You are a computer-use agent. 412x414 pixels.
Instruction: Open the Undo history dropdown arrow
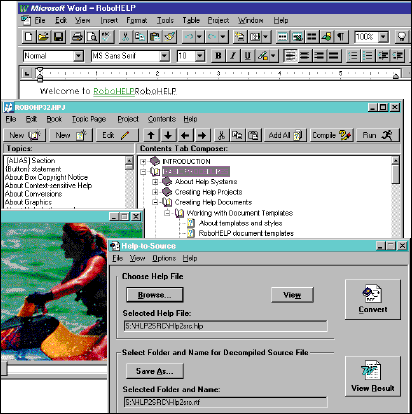tap(199, 37)
